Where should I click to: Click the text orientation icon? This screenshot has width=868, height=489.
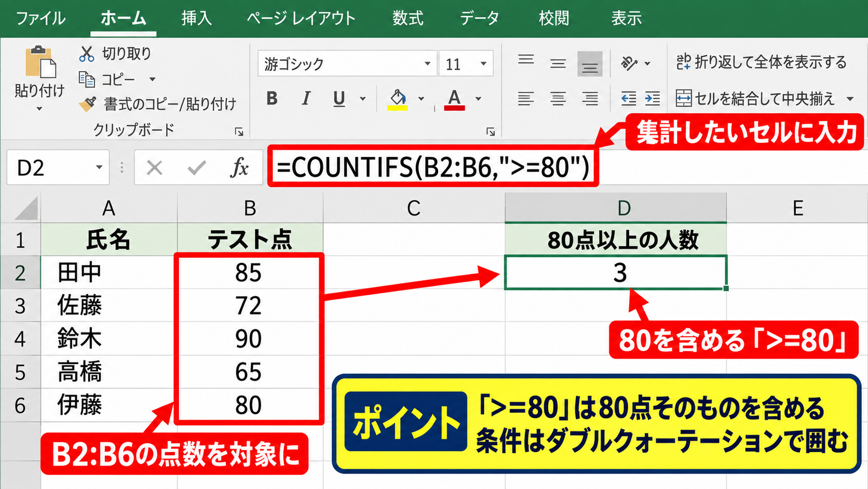pos(629,63)
